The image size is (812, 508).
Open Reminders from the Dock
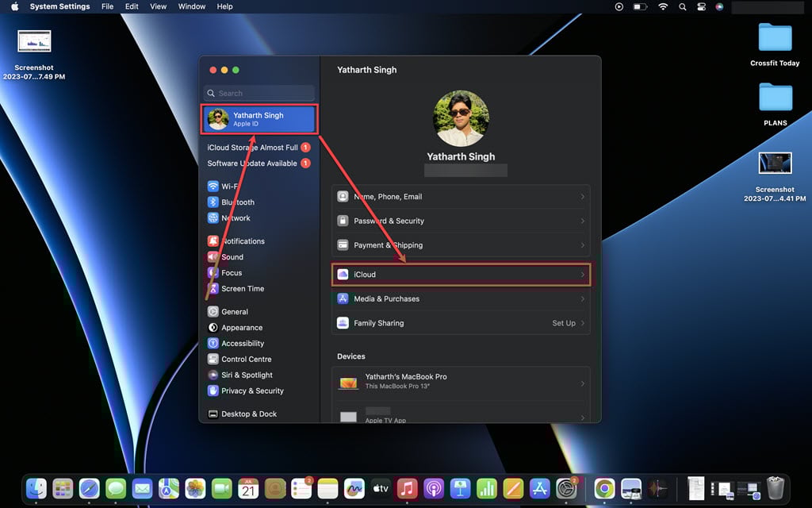pos(301,488)
